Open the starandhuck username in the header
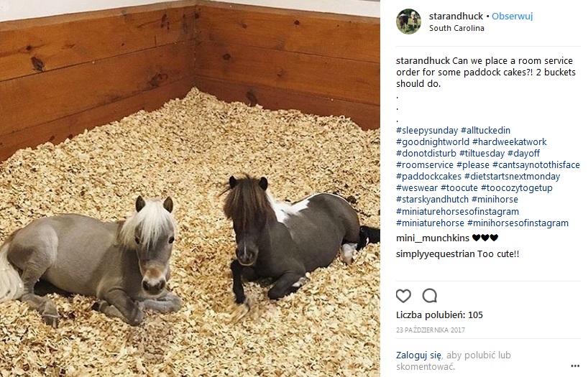 click(x=456, y=16)
